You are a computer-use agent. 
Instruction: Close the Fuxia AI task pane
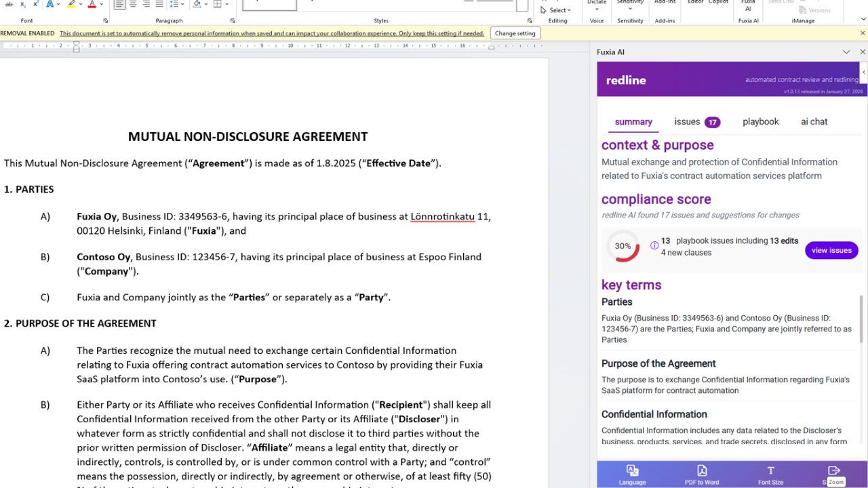point(863,52)
